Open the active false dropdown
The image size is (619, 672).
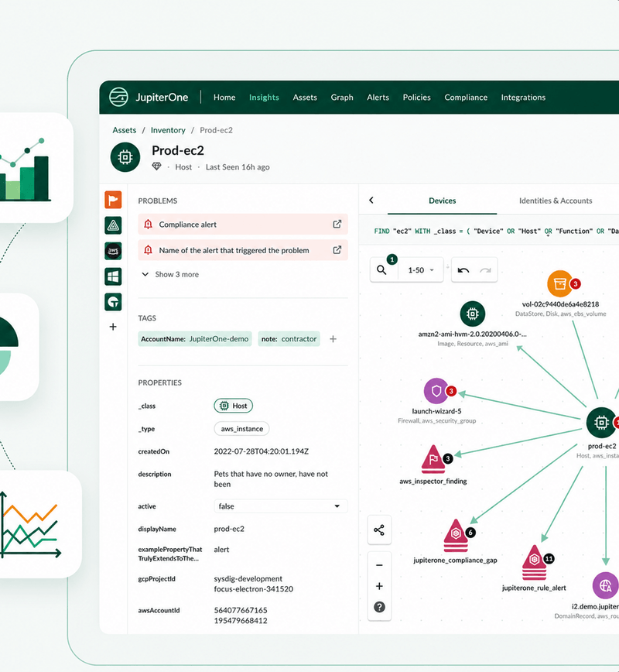[x=281, y=506]
